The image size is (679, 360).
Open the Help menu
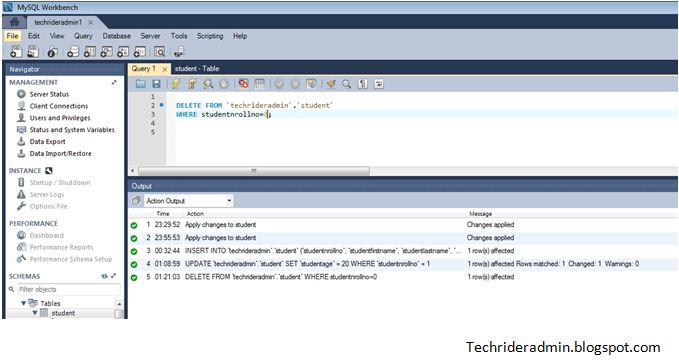(x=240, y=36)
